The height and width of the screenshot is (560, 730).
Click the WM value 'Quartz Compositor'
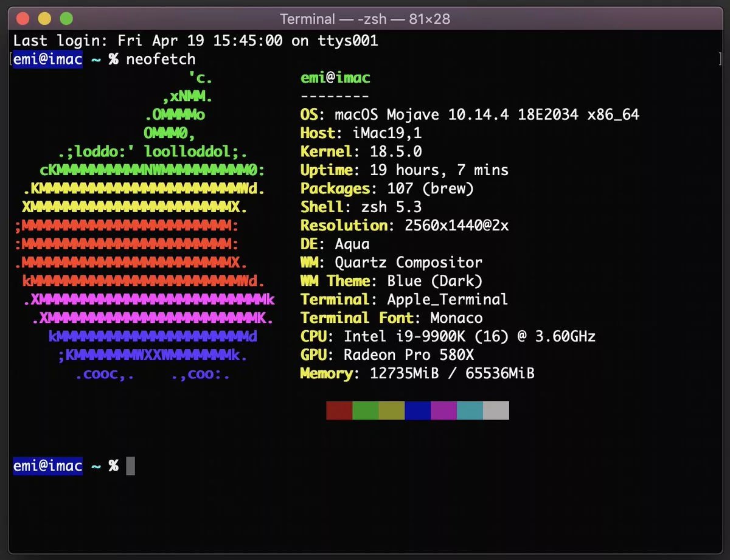point(409,263)
